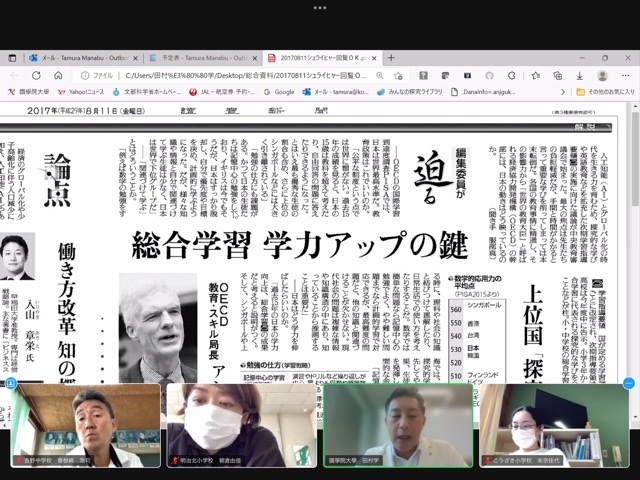Open the .DanaInfo bookmark

483,92
